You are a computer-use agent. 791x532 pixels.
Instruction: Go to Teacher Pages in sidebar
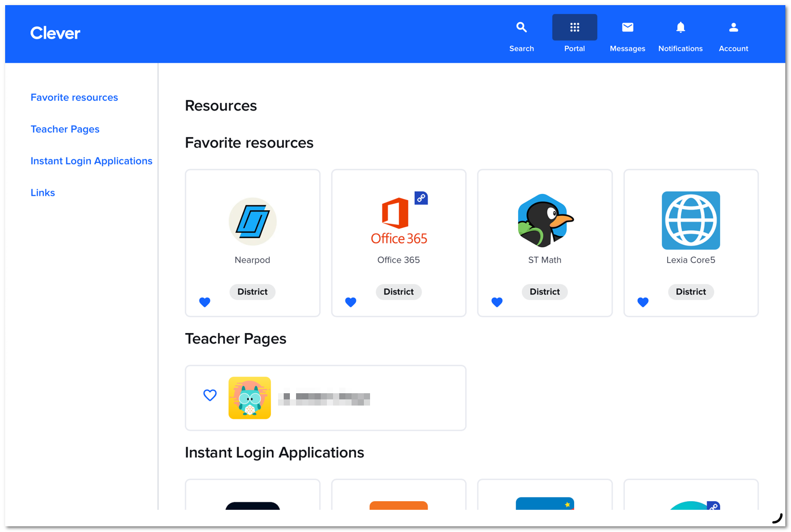(x=65, y=129)
